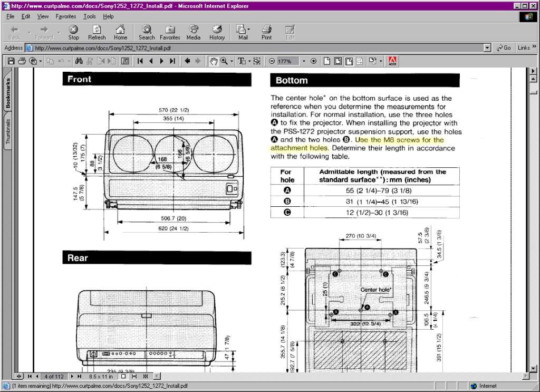Select the Hand tool
The width and height of the screenshot is (540, 392).
point(214,61)
